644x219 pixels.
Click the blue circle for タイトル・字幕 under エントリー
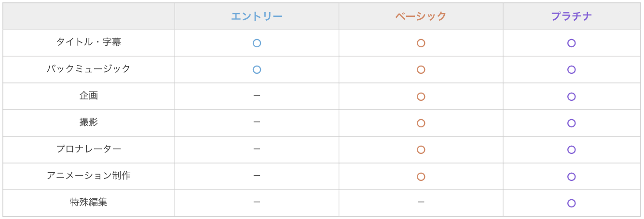pyautogui.click(x=257, y=43)
